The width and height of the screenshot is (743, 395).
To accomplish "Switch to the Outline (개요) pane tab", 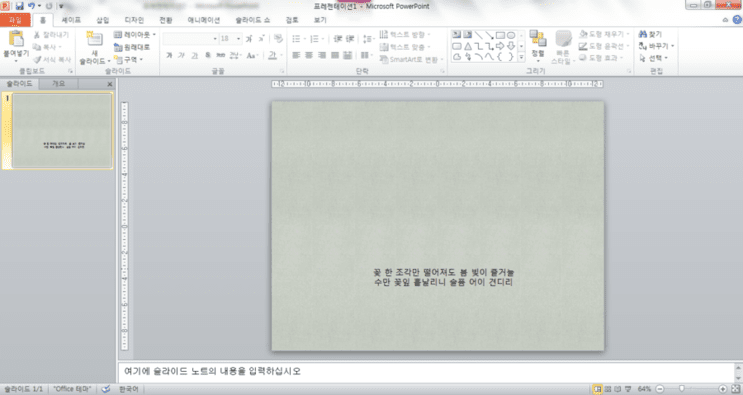I will (59, 83).
